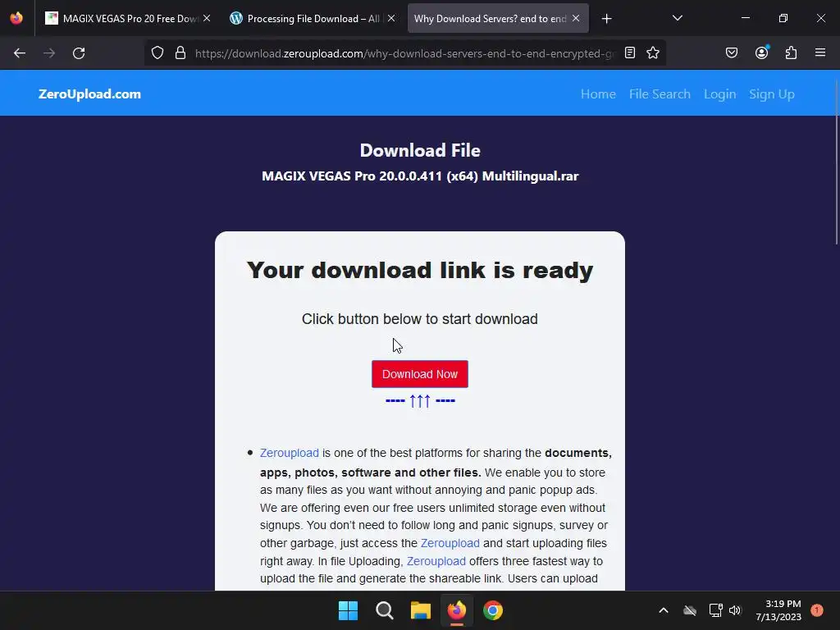Image resolution: width=840 pixels, height=630 pixels.
Task: View site security padlock info
Action: 180,53
